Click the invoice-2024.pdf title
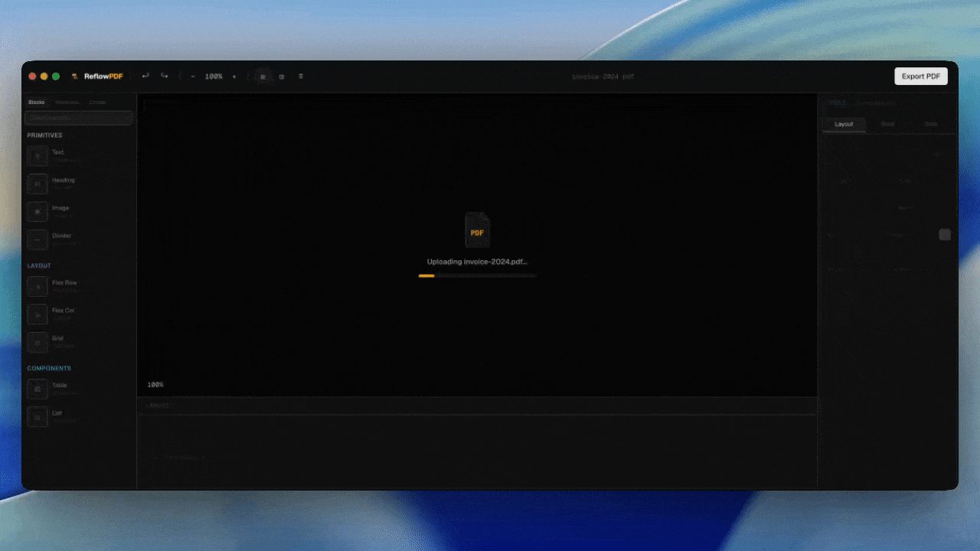 click(603, 77)
